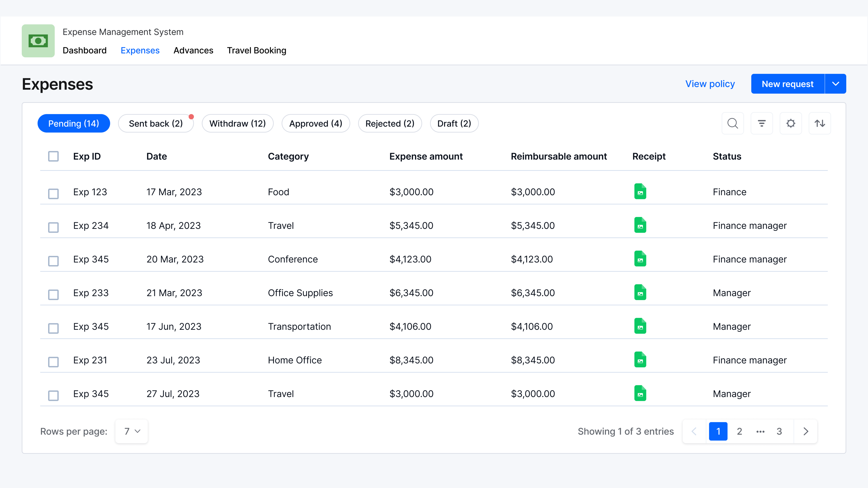The width and height of the screenshot is (868, 488).
Task: Toggle the select-all header checkbox
Action: (x=53, y=156)
